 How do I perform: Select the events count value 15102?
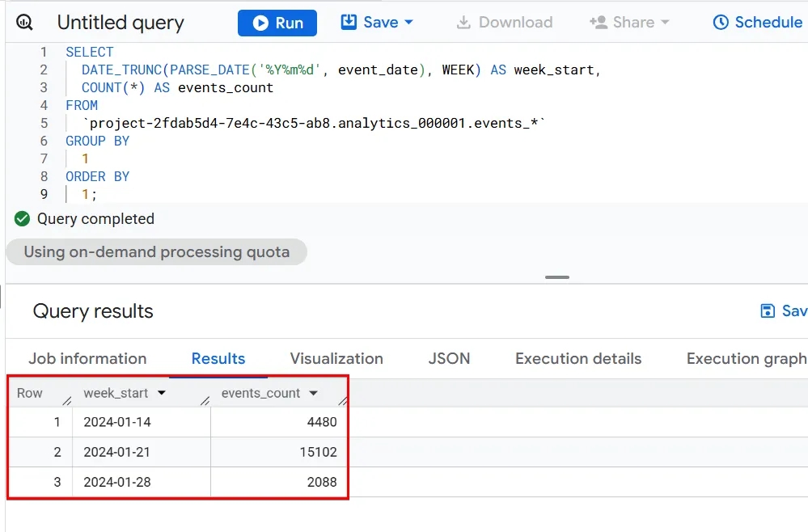(318, 452)
